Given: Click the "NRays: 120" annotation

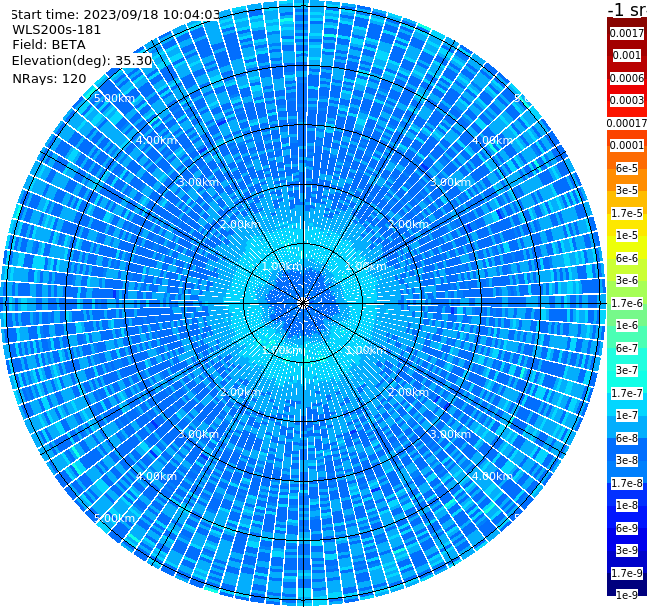Looking at the screenshot, I should coord(49,78).
